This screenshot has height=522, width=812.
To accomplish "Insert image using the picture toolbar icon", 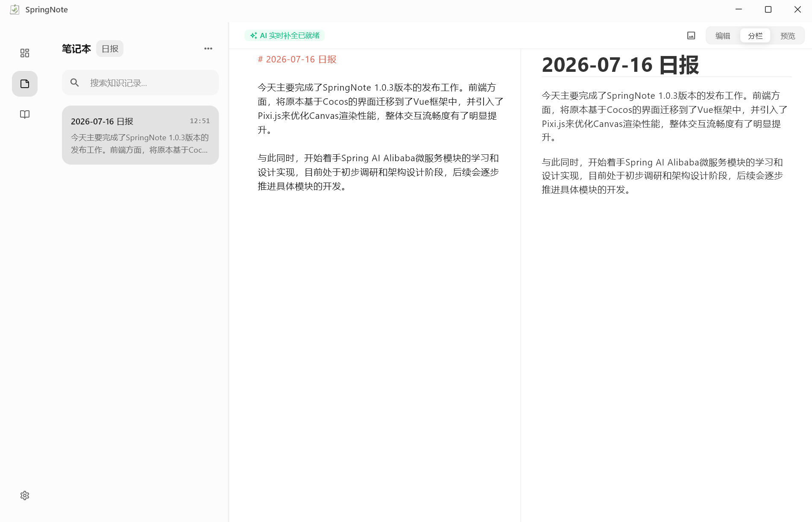I will (691, 35).
